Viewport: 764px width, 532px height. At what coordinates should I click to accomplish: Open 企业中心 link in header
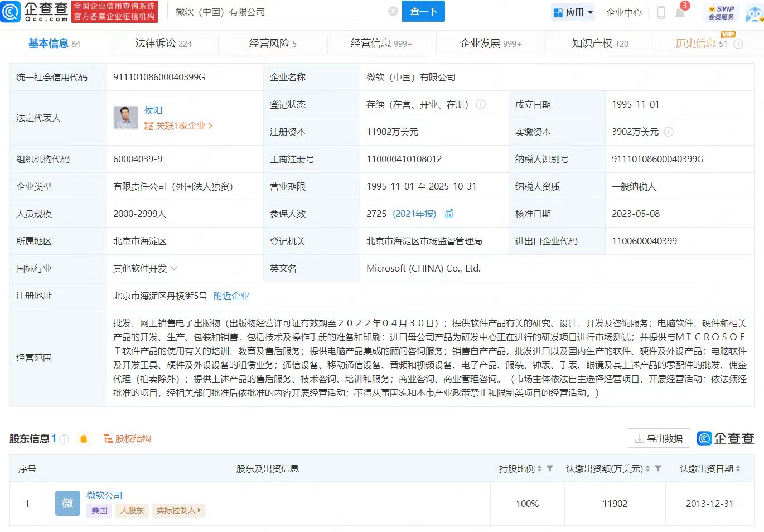coord(623,12)
